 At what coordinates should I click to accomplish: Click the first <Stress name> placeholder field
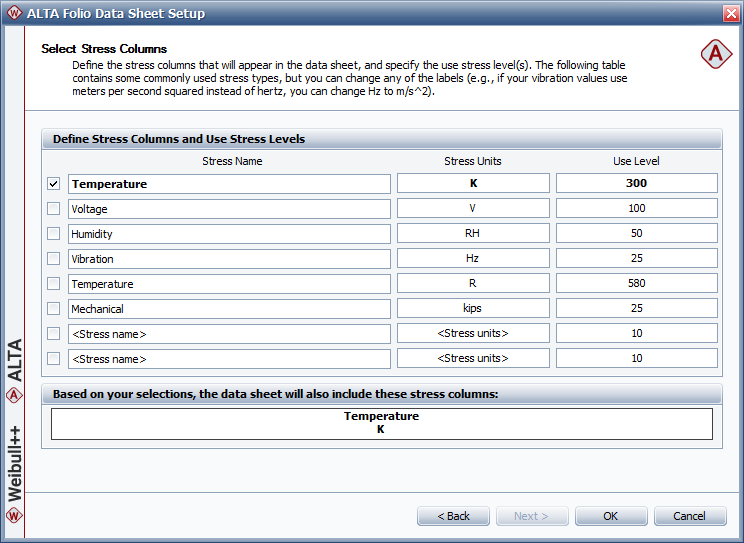(229, 334)
